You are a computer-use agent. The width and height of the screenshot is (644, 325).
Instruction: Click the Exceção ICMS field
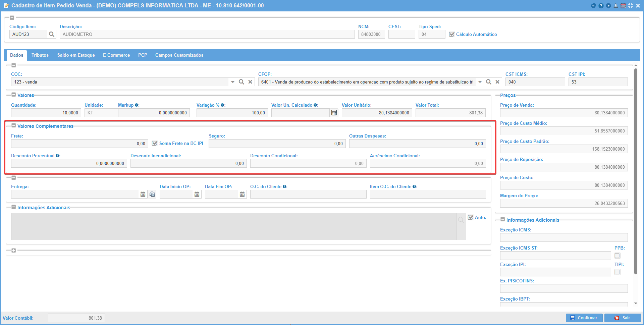564,237
